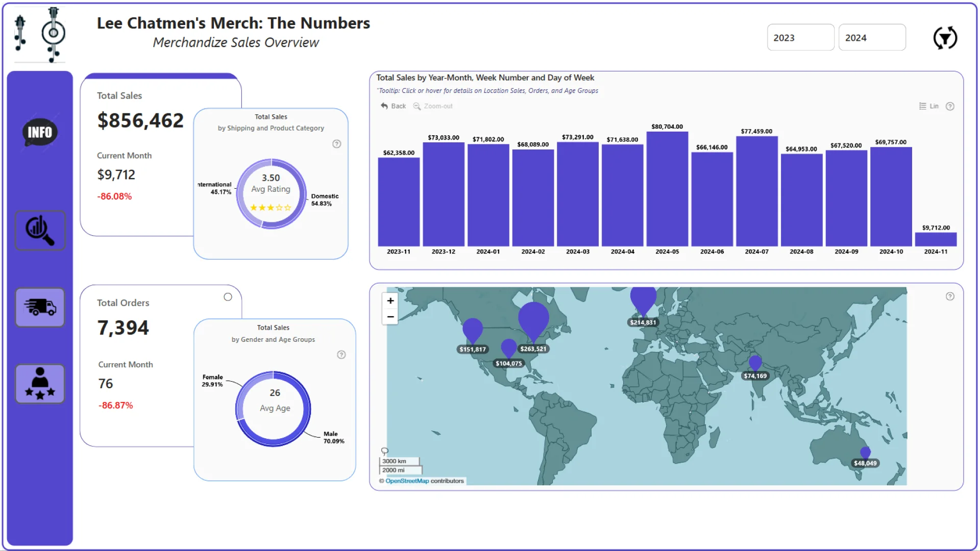Click the clear filters funnel icon
980x551 pixels.
[945, 38]
